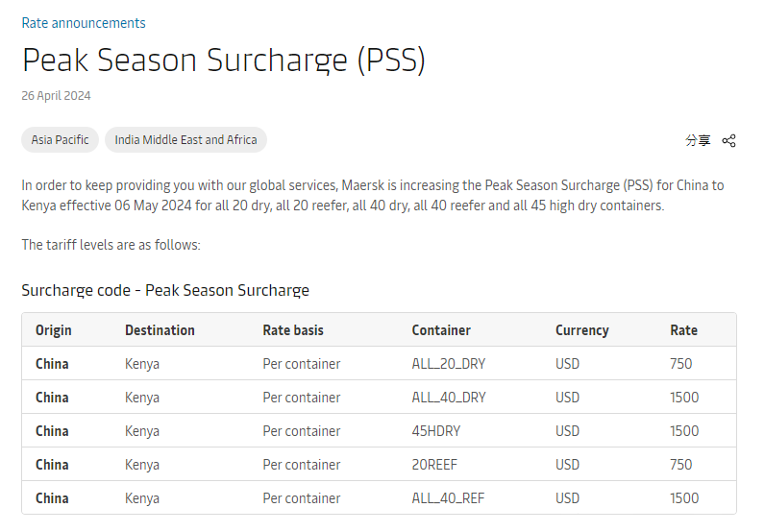
Task: Select the ALL_20_DRY container cell
Action: click(448, 364)
